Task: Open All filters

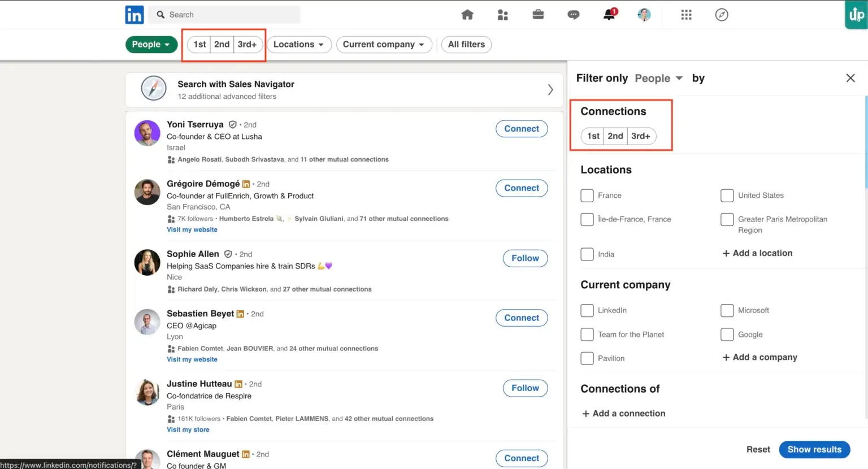Action: (466, 44)
